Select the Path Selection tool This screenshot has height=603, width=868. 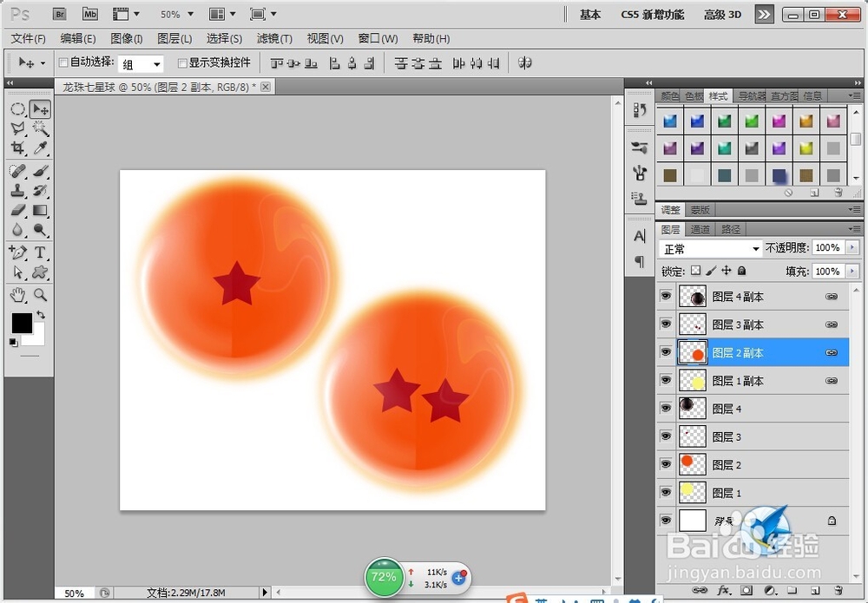click(17, 272)
